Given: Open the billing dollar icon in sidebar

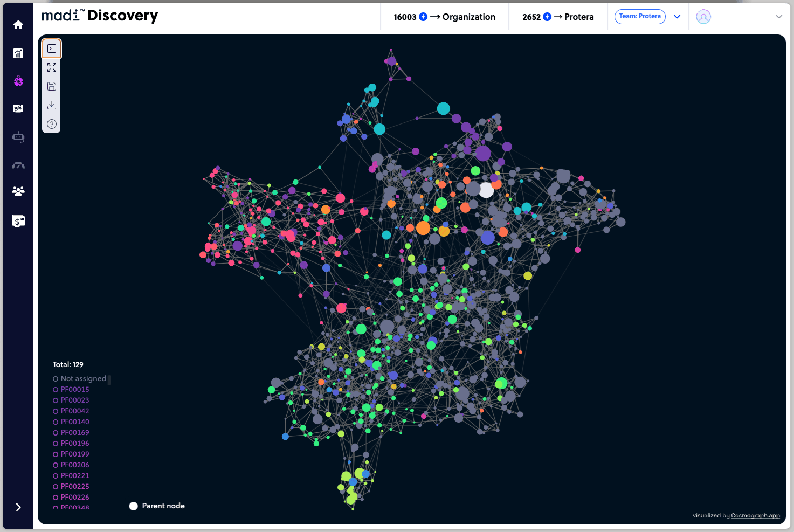Looking at the screenshot, I should (18, 220).
